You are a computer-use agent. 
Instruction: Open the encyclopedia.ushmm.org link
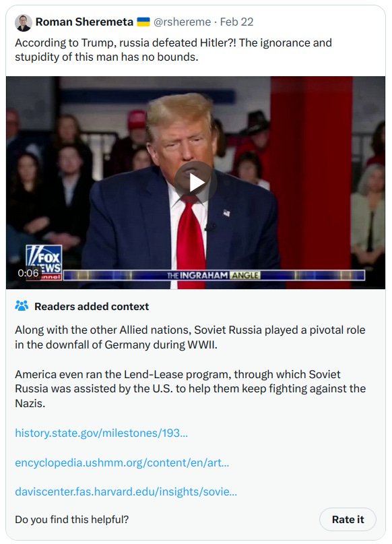(122, 462)
